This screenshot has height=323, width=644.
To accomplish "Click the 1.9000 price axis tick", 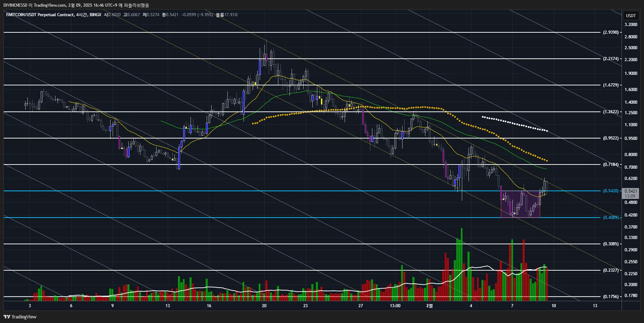I will tap(631, 73).
